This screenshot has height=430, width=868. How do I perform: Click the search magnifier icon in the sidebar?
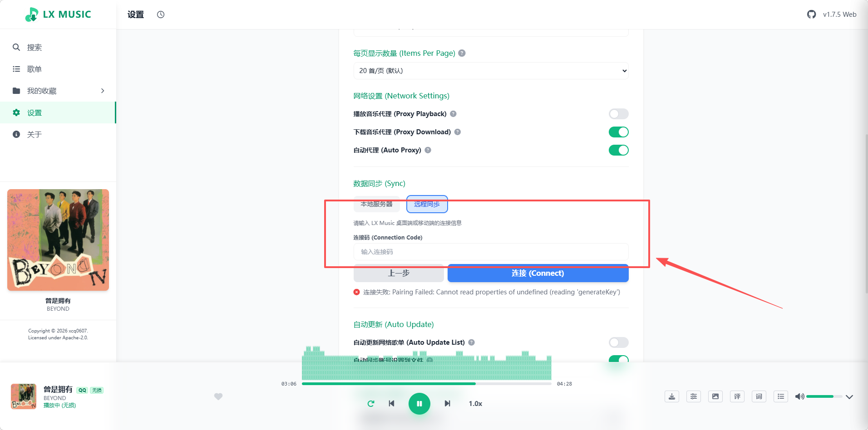click(x=16, y=47)
